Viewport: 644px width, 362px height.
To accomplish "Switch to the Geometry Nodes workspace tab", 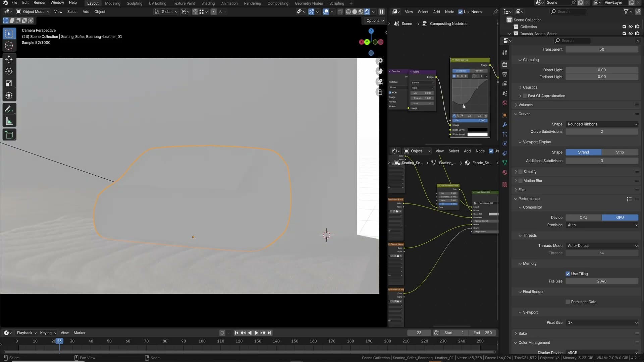I will (309, 3).
